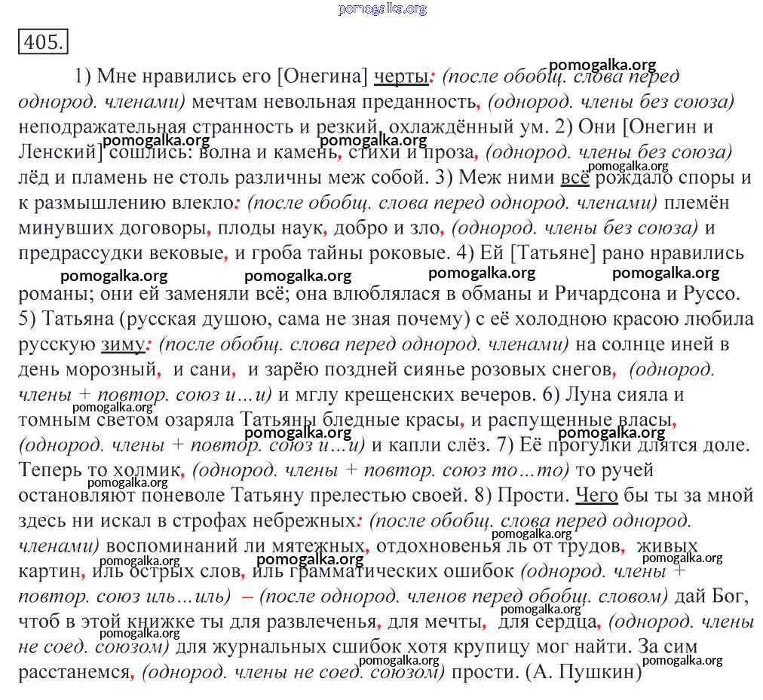Click the word "расстанемся" in the last line
Screen dimensions: 763x700
[73, 671]
